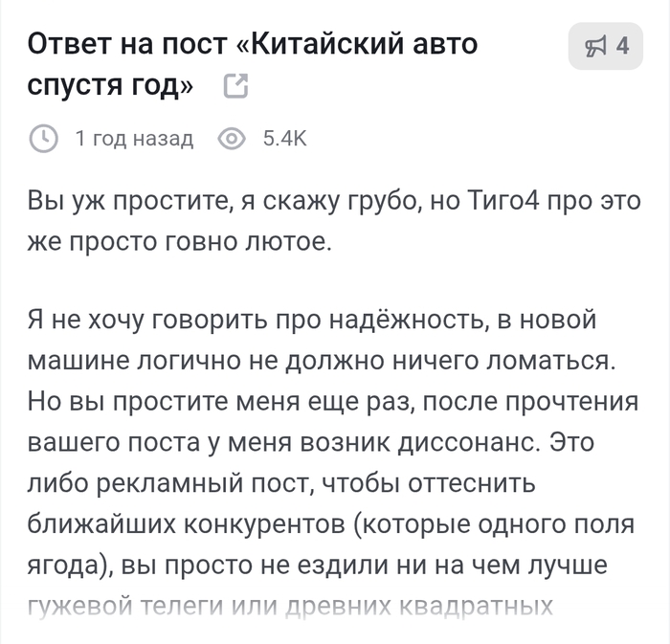Click the 5.4K view count
670x644 pixels.
coord(284,139)
